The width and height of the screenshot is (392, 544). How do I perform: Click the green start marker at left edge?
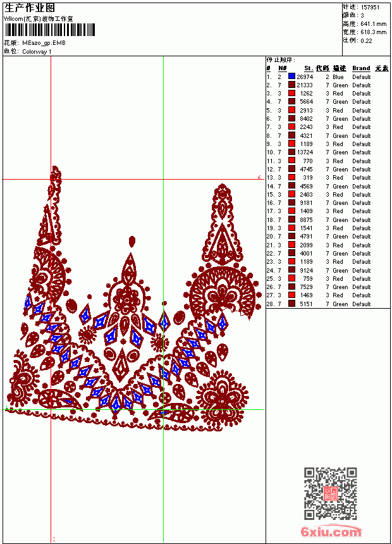pyautogui.click(x=7, y=408)
